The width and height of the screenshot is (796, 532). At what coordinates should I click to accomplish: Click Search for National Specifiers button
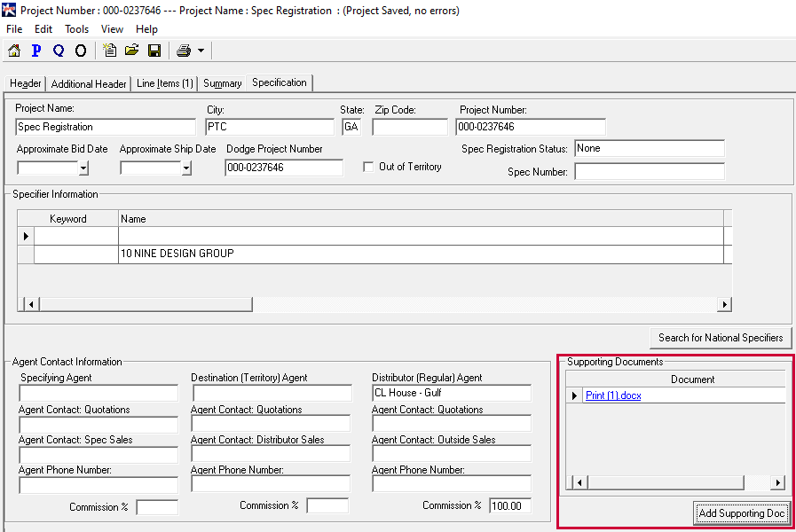pyautogui.click(x=721, y=338)
